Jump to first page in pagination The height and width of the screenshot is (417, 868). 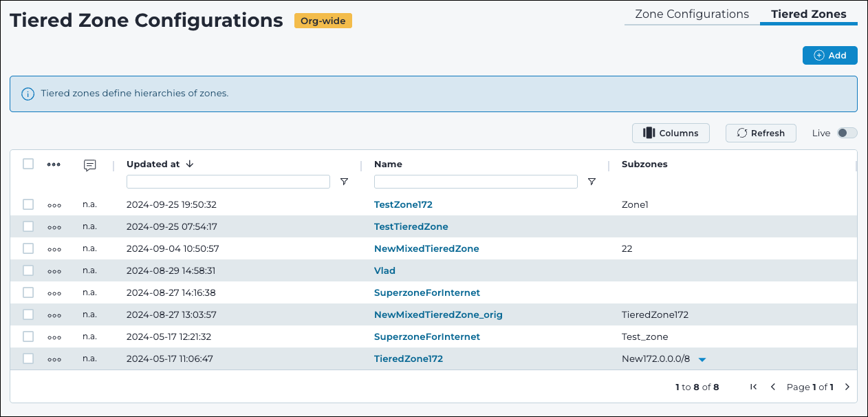pyautogui.click(x=754, y=387)
